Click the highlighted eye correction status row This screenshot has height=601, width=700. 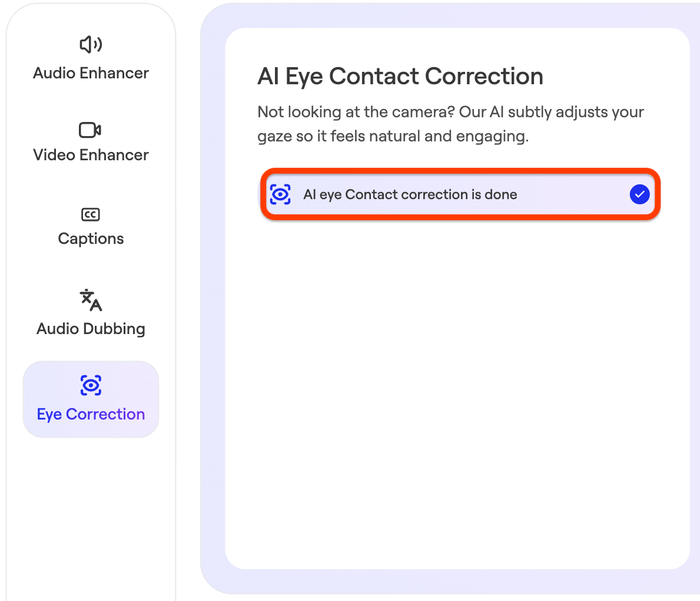pos(460,194)
